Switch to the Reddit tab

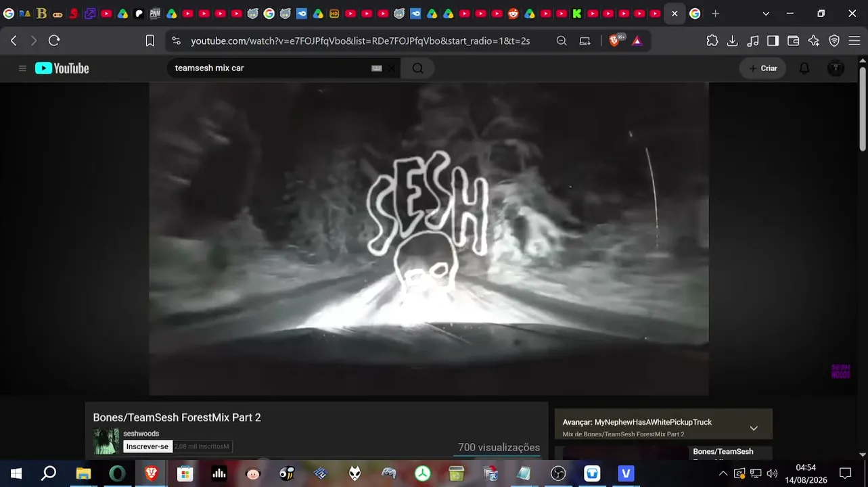[513, 14]
